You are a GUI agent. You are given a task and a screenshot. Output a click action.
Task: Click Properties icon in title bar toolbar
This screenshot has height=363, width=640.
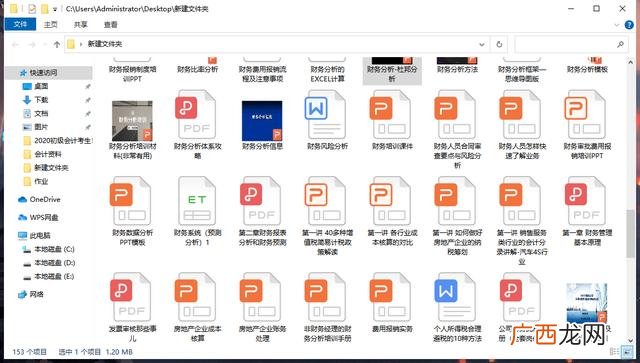tap(32, 9)
